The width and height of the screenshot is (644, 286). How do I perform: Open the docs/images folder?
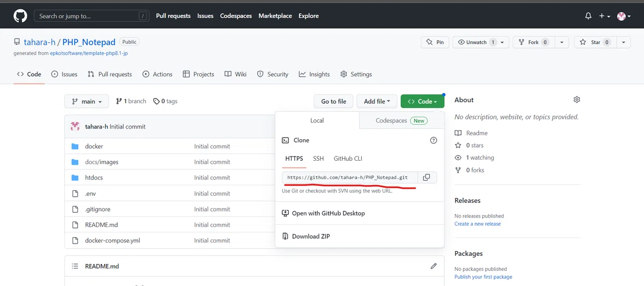[101, 162]
